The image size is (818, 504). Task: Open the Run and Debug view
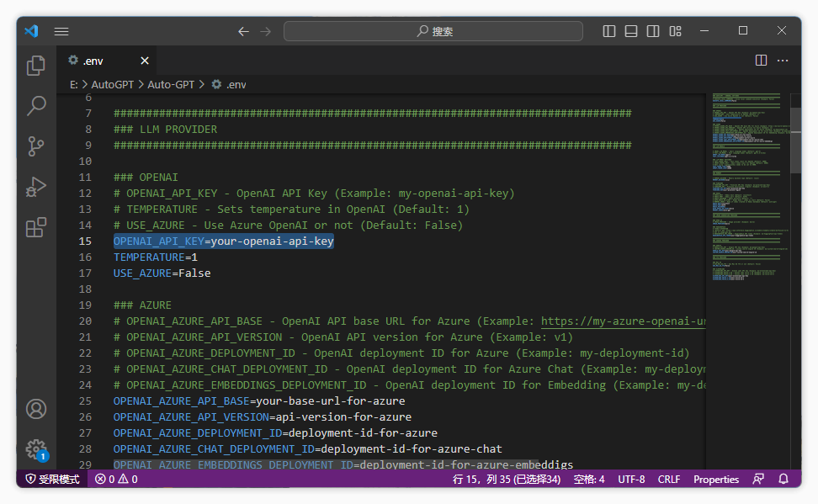point(36,187)
